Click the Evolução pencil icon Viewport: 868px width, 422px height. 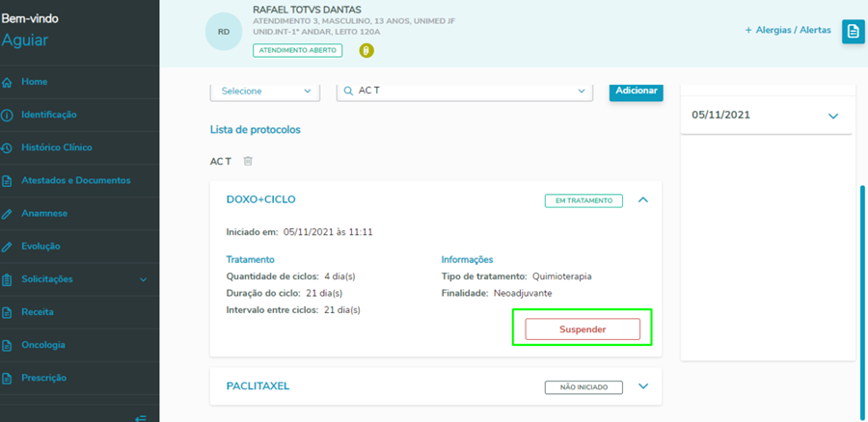pyautogui.click(x=7, y=247)
